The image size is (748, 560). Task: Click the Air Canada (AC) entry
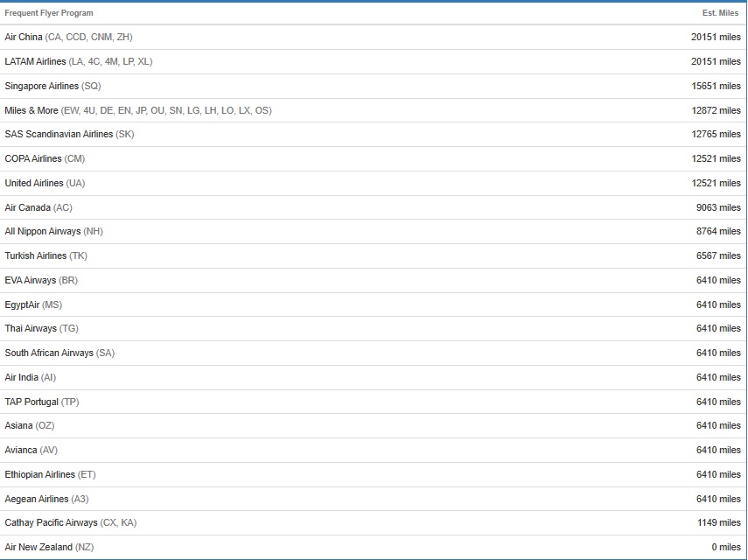[x=38, y=207]
